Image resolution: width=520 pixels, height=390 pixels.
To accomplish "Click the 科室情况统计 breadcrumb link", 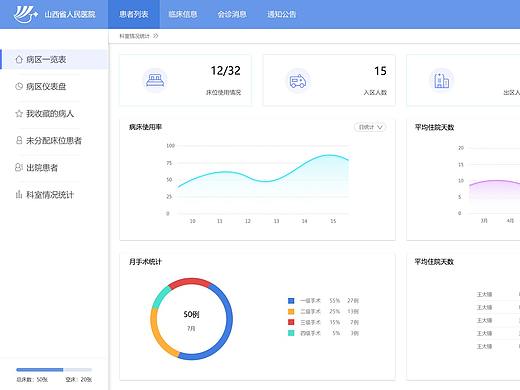I will click(135, 36).
